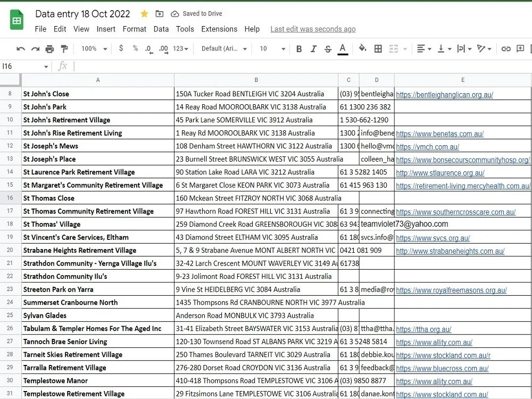The image size is (532, 399).
Task: Open the strabaneheights.com.au link
Action: pyautogui.click(x=450, y=251)
